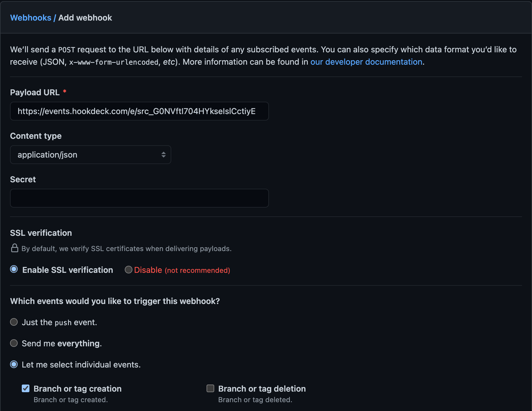The image size is (532, 411).
Task: Click the chevron arrows on Content type selector
Action: 164,155
